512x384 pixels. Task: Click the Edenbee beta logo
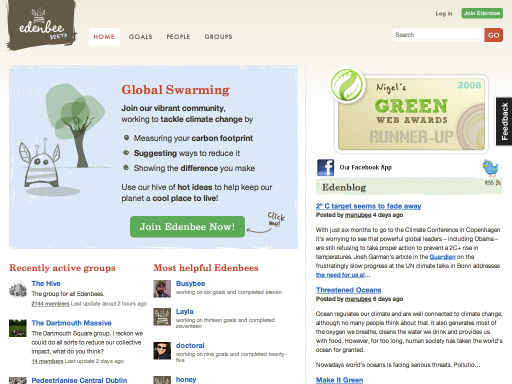click(x=41, y=25)
